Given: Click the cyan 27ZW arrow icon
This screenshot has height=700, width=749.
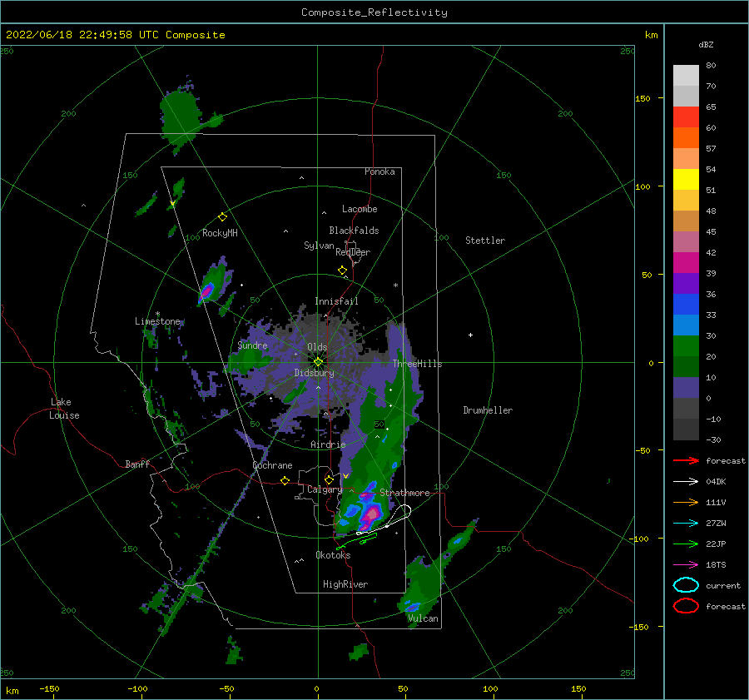Looking at the screenshot, I should tap(686, 524).
